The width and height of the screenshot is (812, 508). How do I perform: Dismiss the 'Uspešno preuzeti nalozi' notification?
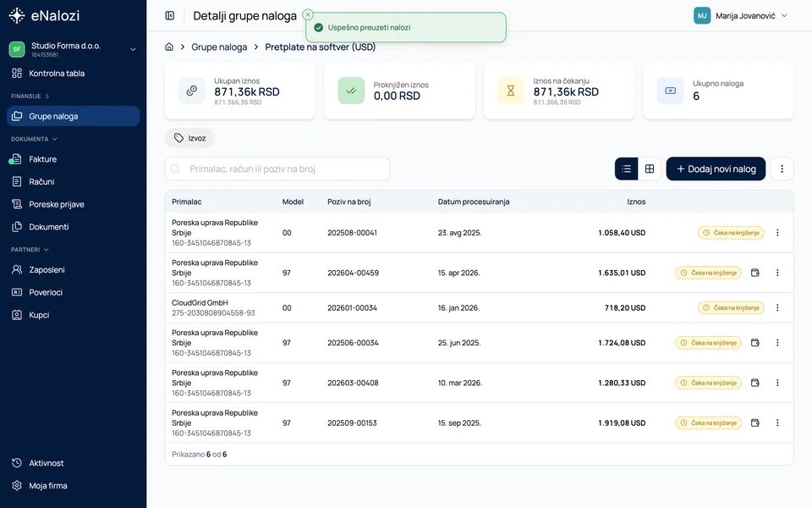click(x=308, y=14)
